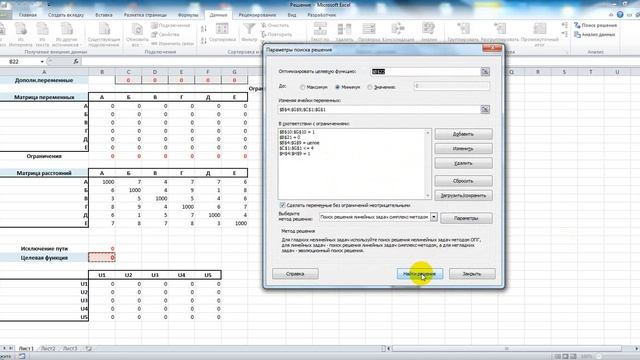Open the Рецензирование ribbon tab
The width and height of the screenshot is (640, 360).
point(257,15)
